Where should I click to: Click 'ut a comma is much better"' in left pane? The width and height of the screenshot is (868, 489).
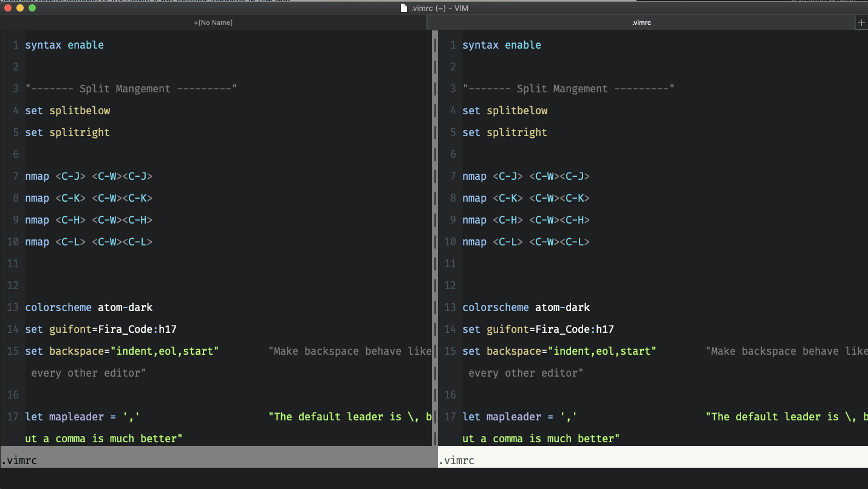coord(104,439)
